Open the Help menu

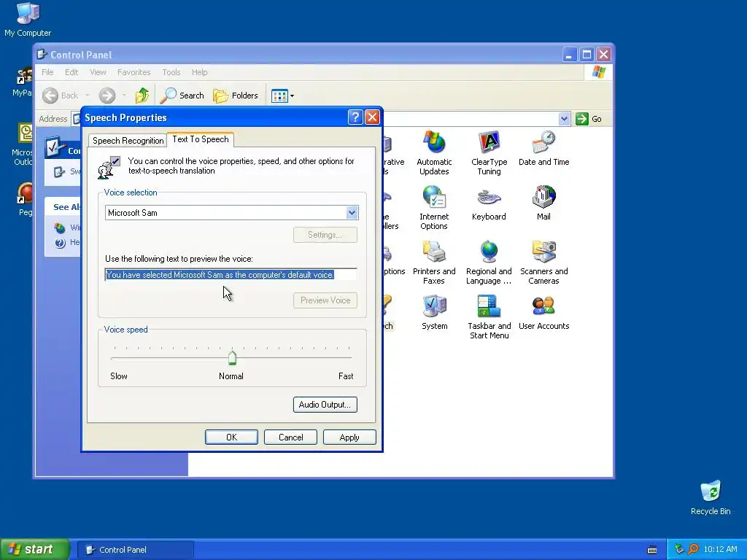(200, 72)
